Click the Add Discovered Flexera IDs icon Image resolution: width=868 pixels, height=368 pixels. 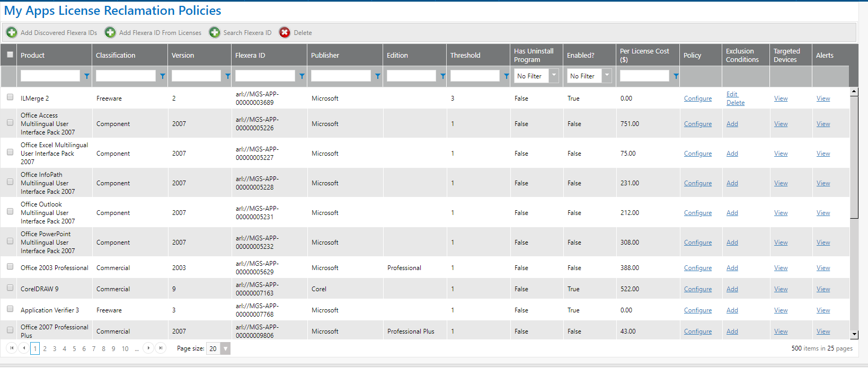click(x=12, y=33)
